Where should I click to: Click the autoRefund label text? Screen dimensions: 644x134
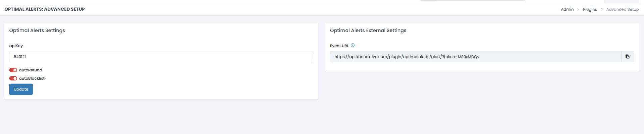coord(31,70)
